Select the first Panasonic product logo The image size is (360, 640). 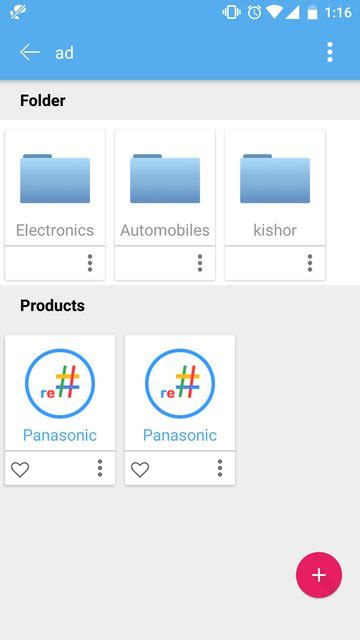click(x=60, y=384)
